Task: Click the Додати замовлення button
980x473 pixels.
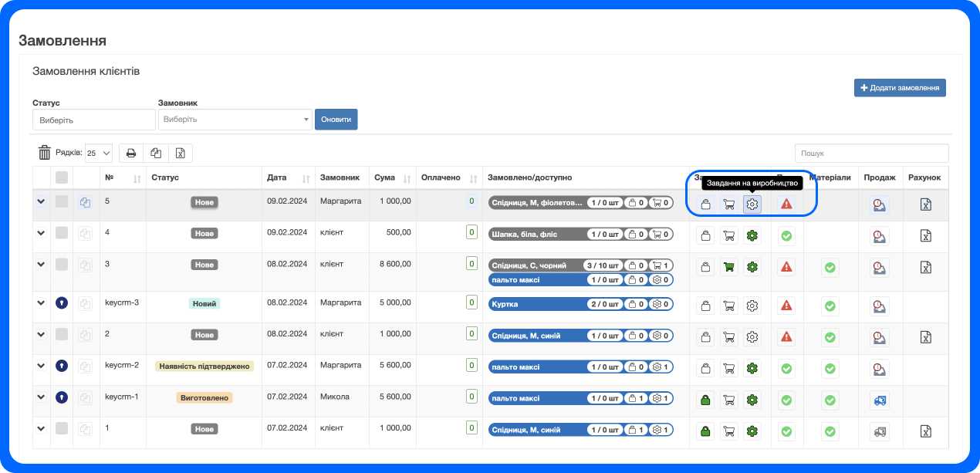Action: tap(900, 88)
